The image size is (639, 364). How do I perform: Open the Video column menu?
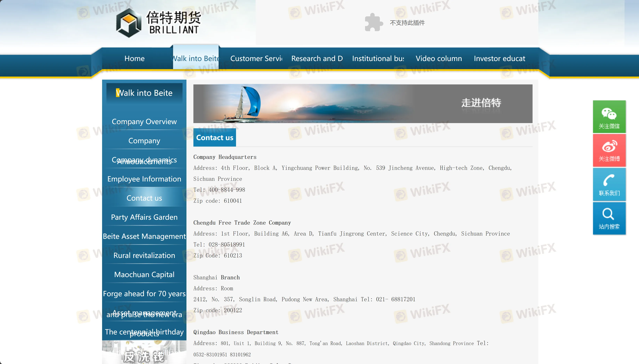coord(439,59)
